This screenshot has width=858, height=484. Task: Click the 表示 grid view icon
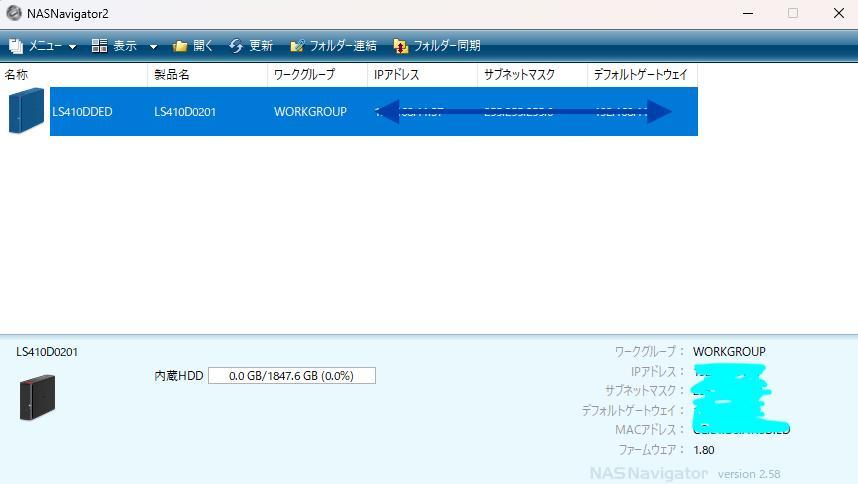100,45
